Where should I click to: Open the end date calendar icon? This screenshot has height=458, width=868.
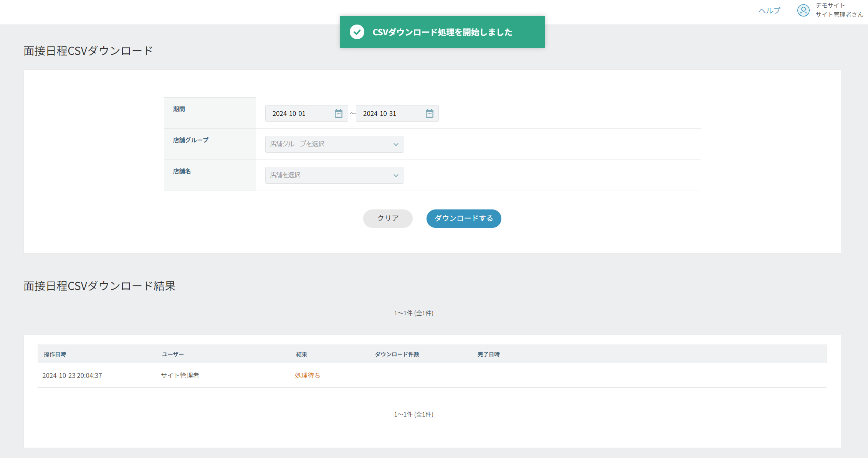pos(429,114)
